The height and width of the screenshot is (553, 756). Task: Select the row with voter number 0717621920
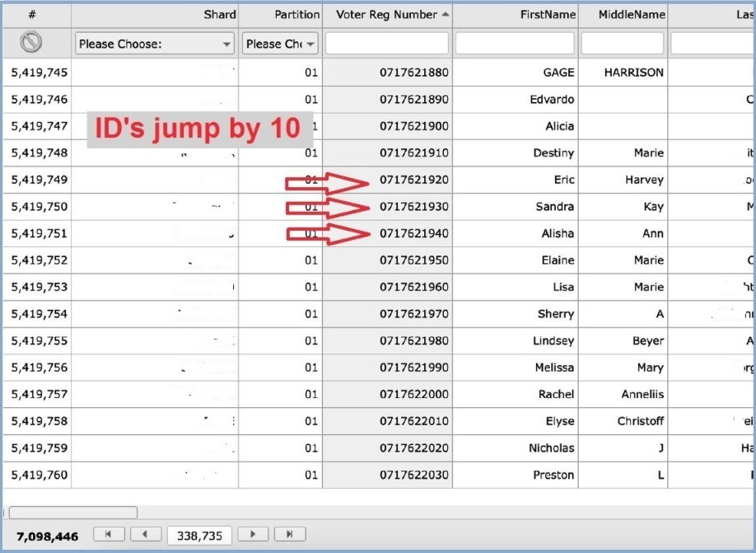[413, 180]
